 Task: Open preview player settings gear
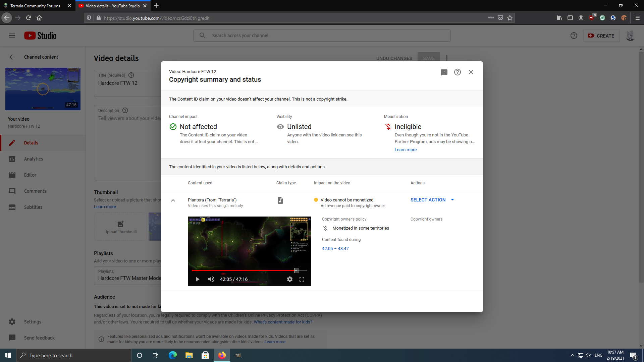pos(290,279)
